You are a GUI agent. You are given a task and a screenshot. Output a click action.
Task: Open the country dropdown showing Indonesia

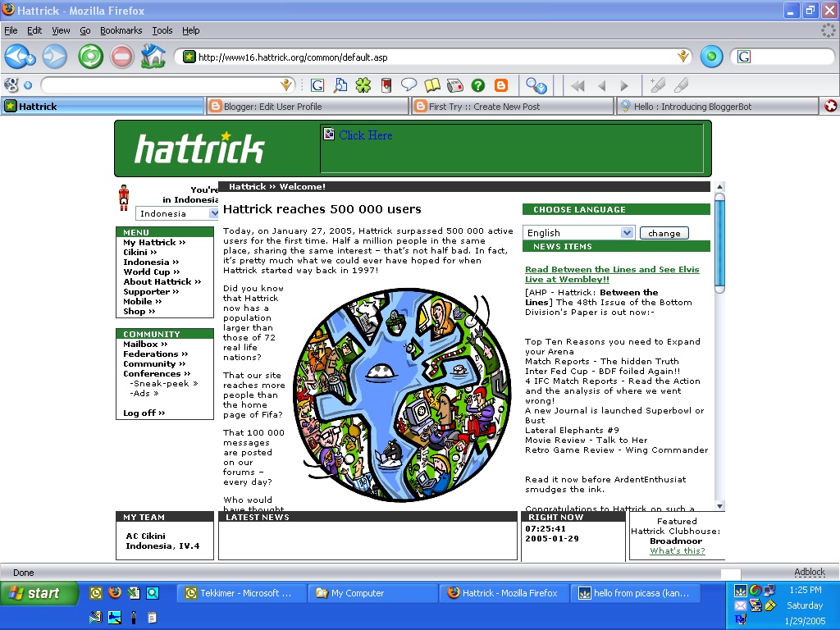pyautogui.click(x=177, y=213)
